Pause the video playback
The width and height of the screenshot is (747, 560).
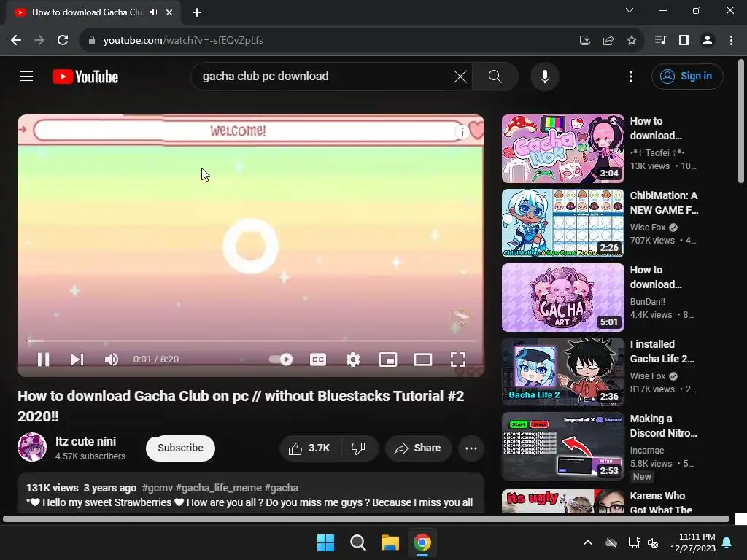43,359
